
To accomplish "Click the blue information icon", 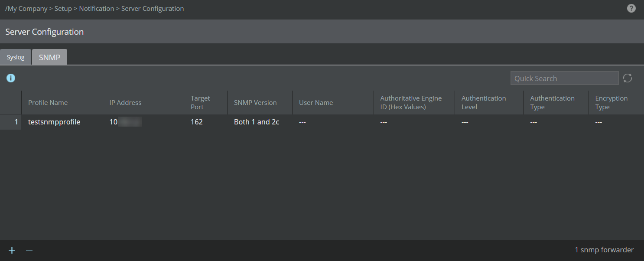I will [11, 78].
